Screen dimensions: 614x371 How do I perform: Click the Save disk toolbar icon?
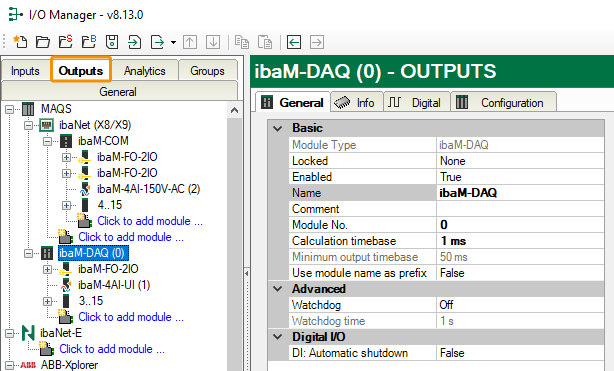(112, 42)
